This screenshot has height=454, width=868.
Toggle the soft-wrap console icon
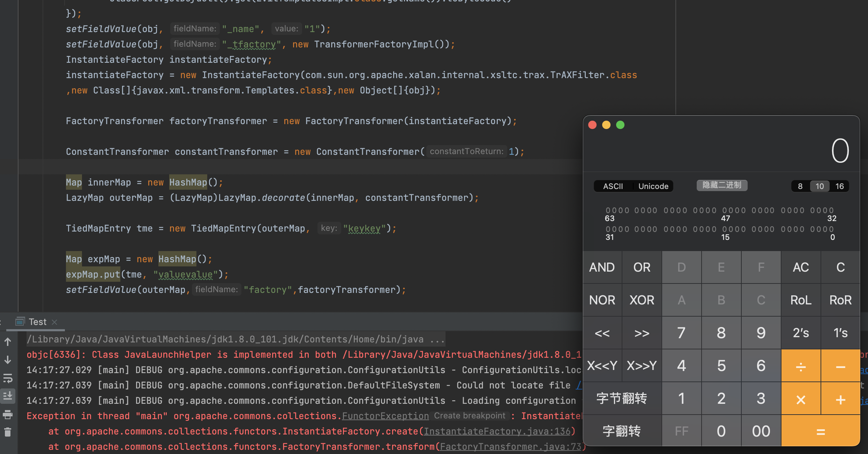pyautogui.click(x=8, y=378)
